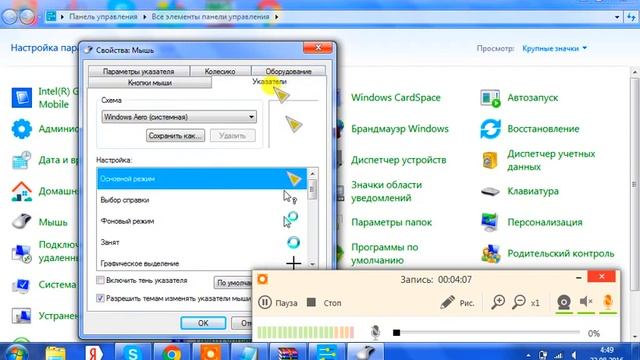This screenshot has width=640, height=360.
Task: Click scroll down arrow of pointer list
Action: tap(312, 264)
